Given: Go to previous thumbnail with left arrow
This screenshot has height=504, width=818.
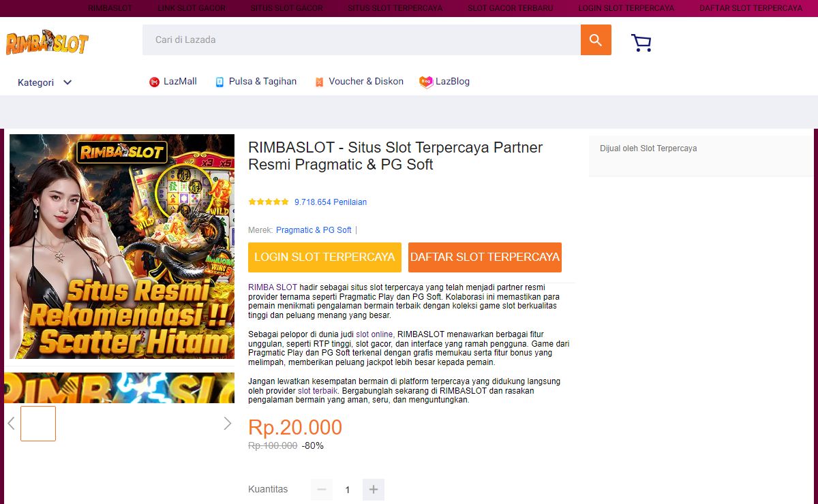Looking at the screenshot, I should click(x=11, y=424).
